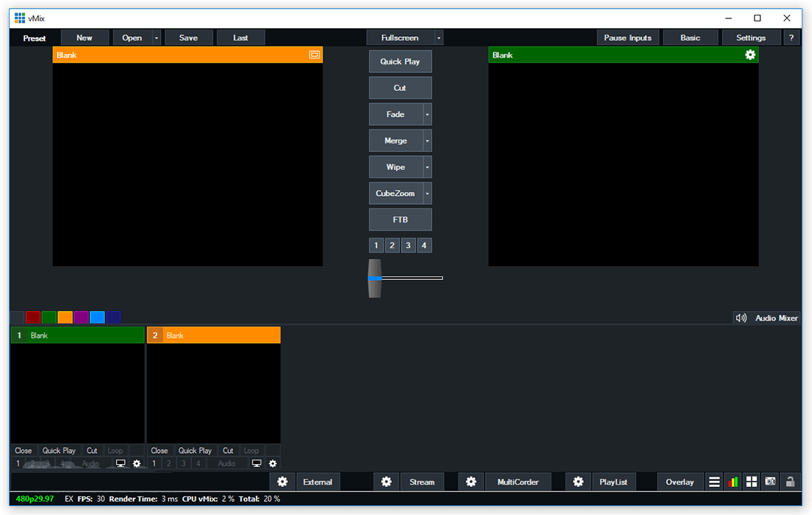Toggle Loop on input 1
This screenshot has width=812, height=515.
[x=115, y=451]
